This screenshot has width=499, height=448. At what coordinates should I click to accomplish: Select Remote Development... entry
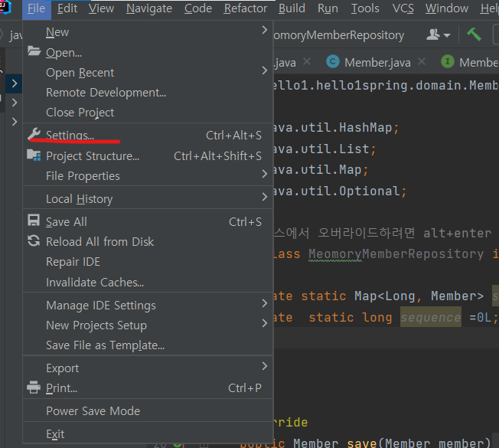148,93
